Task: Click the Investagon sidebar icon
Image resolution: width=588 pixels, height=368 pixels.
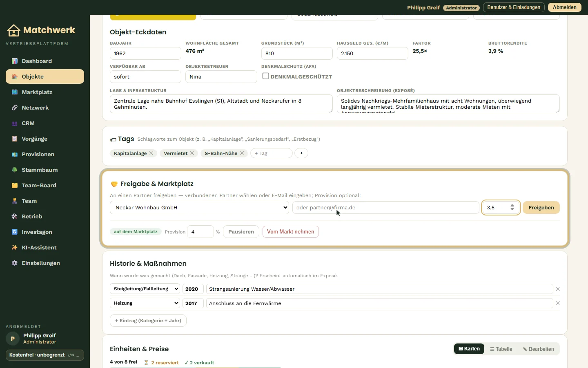Action: point(15,232)
